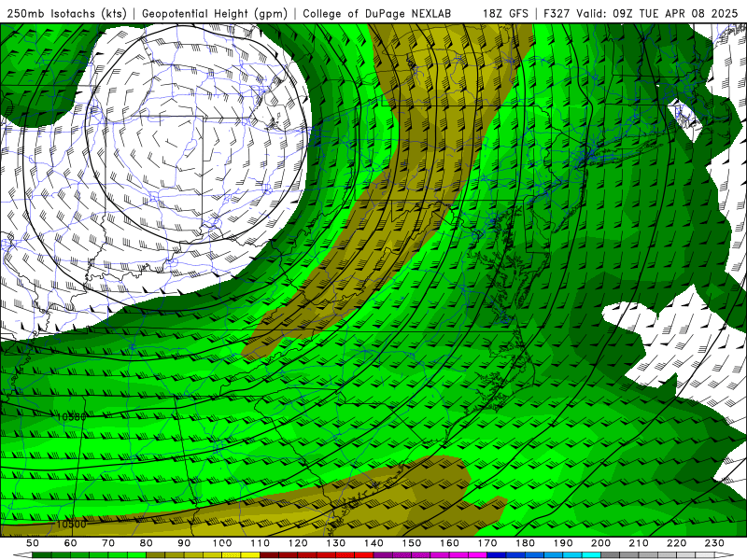This screenshot has width=747, height=560.
Task: Pick the bright yellow swatch just left of 110
Action: pyautogui.click(x=250, y=555)
